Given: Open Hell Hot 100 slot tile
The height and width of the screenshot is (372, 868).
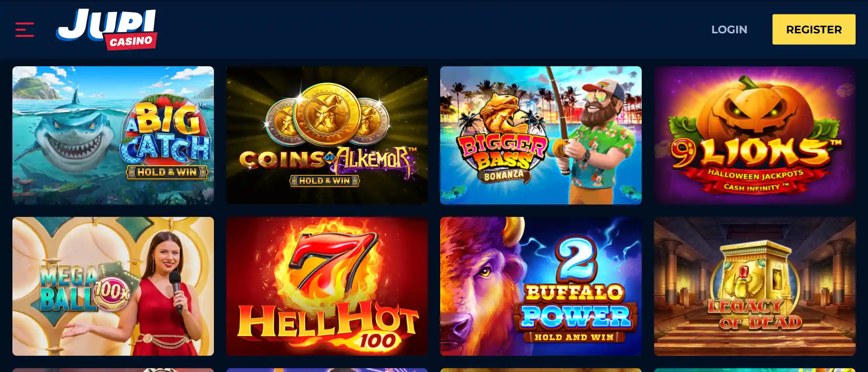Looking at the screenshot, I should pyautogui.click(x=327, y=286).
